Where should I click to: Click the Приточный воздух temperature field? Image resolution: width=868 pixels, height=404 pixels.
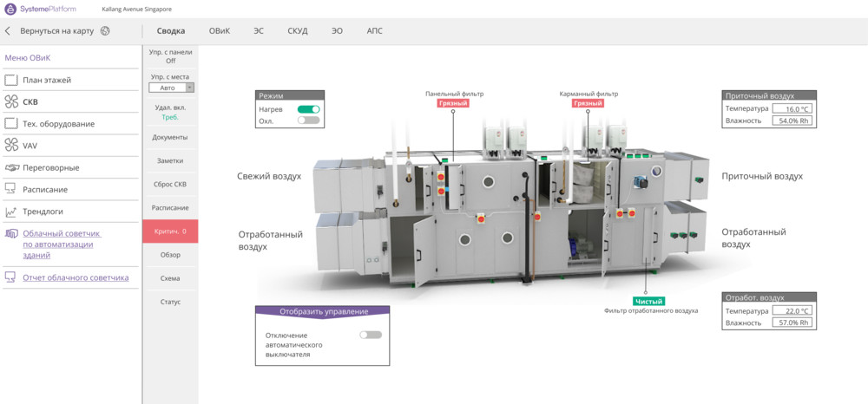tap(791, 109)
